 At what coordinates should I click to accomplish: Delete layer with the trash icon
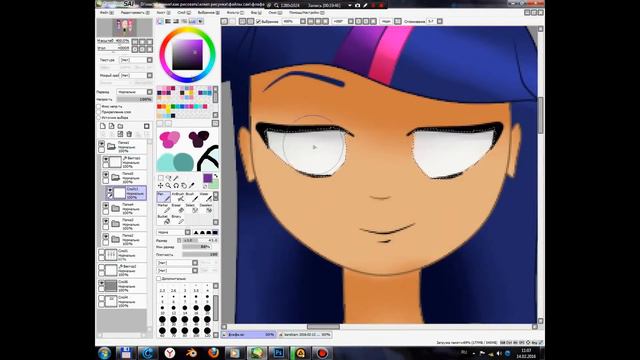pos(129,134)
